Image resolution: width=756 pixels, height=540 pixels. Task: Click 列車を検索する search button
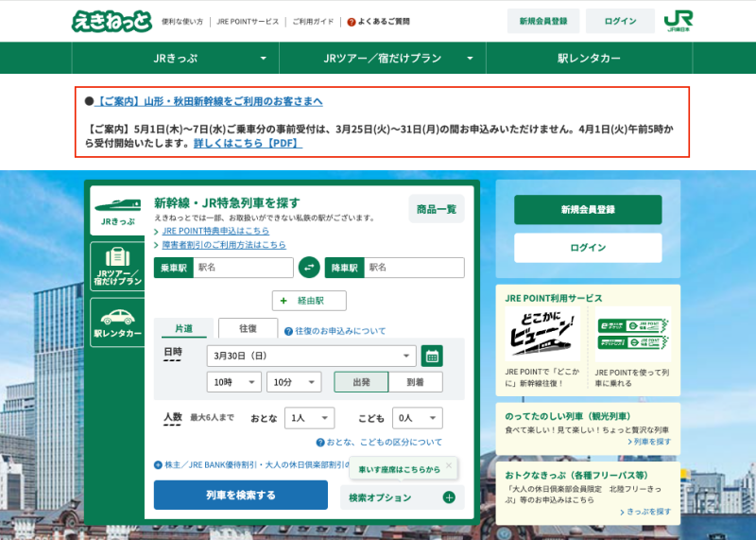click(241, 495)
